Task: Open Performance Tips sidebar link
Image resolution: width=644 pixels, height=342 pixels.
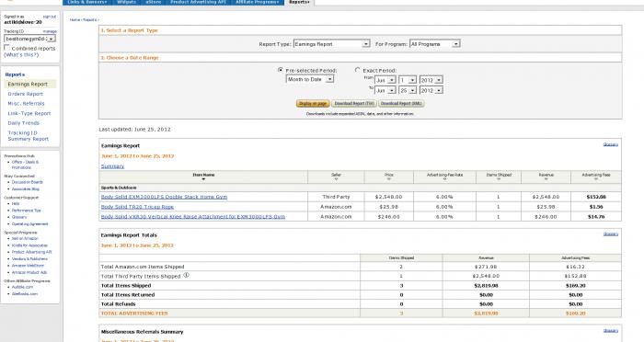Action: tap(27, 211)
